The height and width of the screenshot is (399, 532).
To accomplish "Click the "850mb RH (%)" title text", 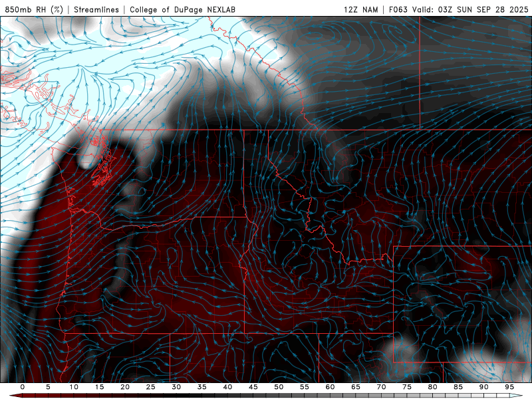I will 34,9.
